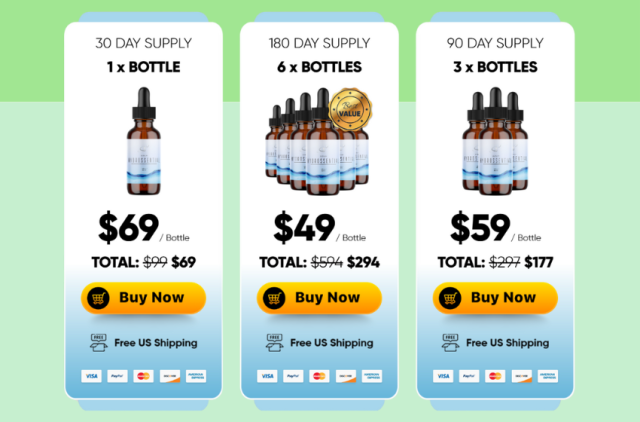This screenshot has width=640, height=422.
Task: Select the six bottles product image
Action: 318,142
